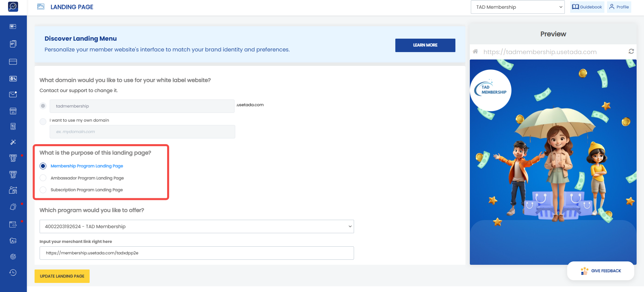Open the ATM icon without red dot

tap(13, 174)
